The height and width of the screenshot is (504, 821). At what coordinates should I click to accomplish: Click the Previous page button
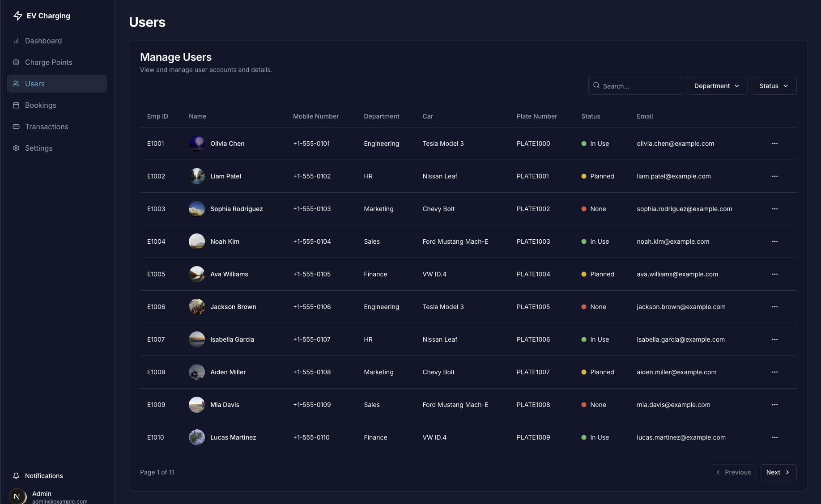732,472
